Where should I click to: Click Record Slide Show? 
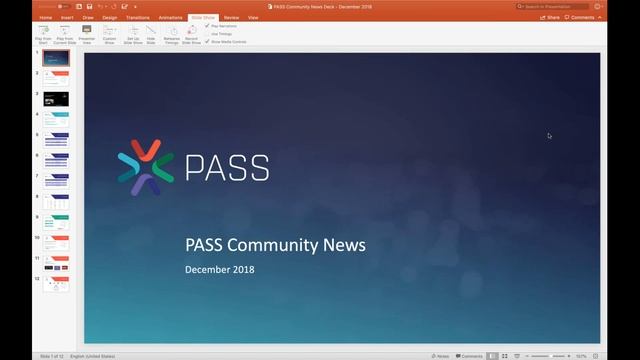tap(191, 34)
